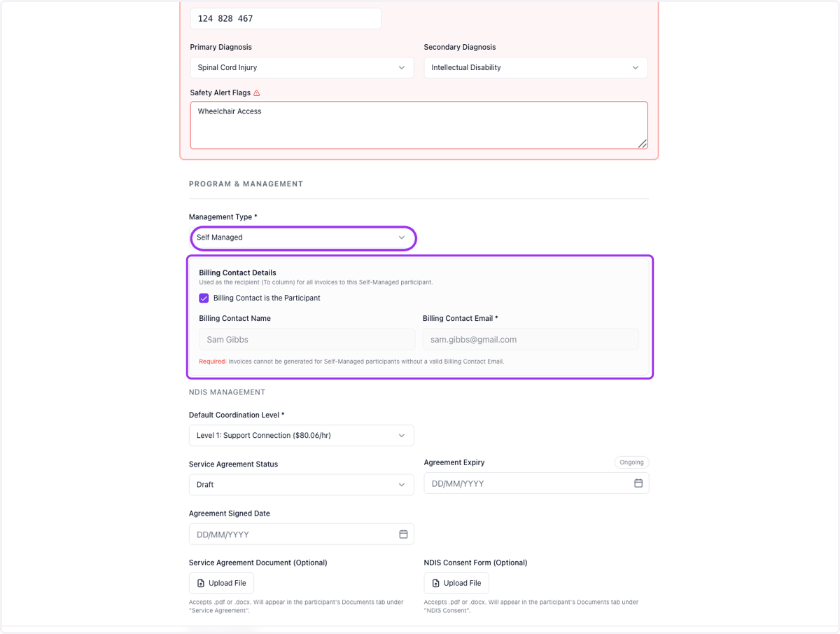The image size is (840, 634).
Task: Open the Primary Diagnosis dropdown
Action: click(301, 67)
